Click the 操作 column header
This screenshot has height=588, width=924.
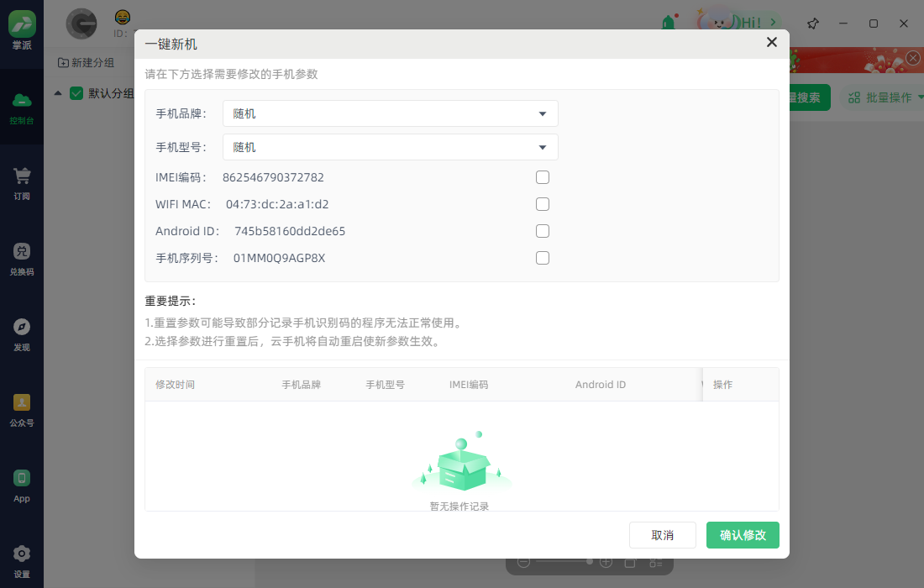723,385
